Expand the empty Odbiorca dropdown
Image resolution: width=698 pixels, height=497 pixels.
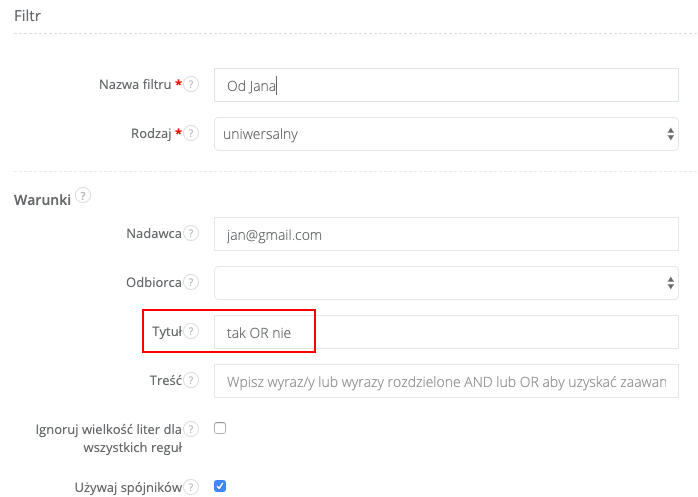pyautogui.click(x=446, y=283)
